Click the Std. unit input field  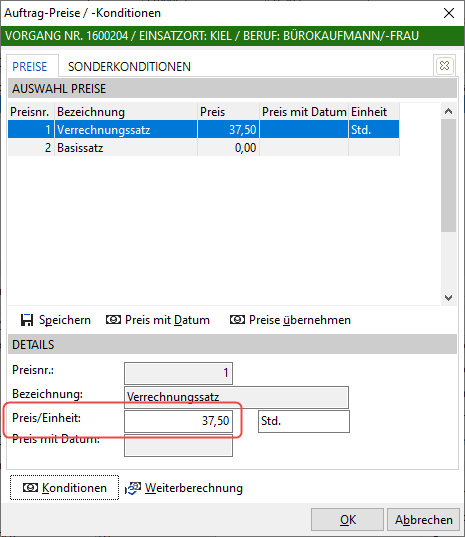[304, 421]
